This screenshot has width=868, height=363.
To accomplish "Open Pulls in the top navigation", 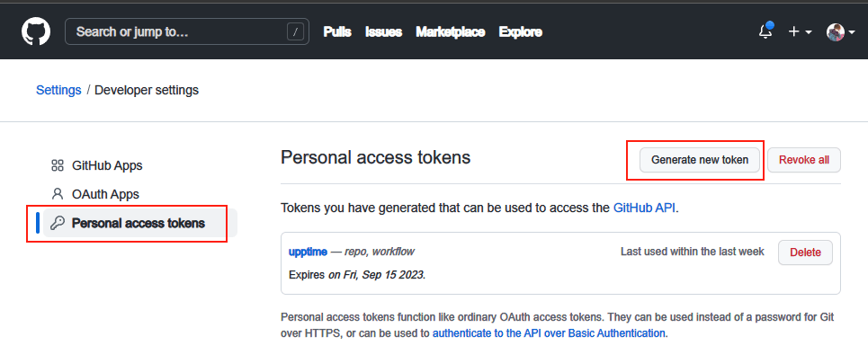I will point(337,32).
